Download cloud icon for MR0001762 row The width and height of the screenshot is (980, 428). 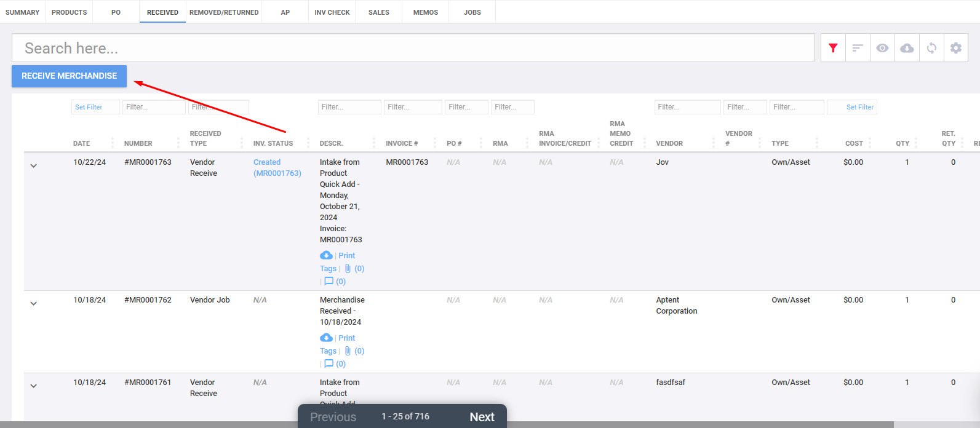(x=326, y=338)
